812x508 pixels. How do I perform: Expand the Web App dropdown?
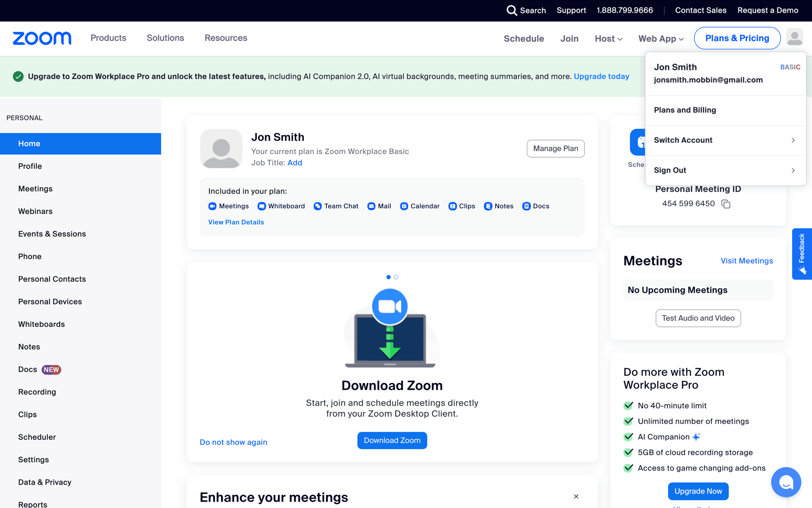(x=661, y=39)
